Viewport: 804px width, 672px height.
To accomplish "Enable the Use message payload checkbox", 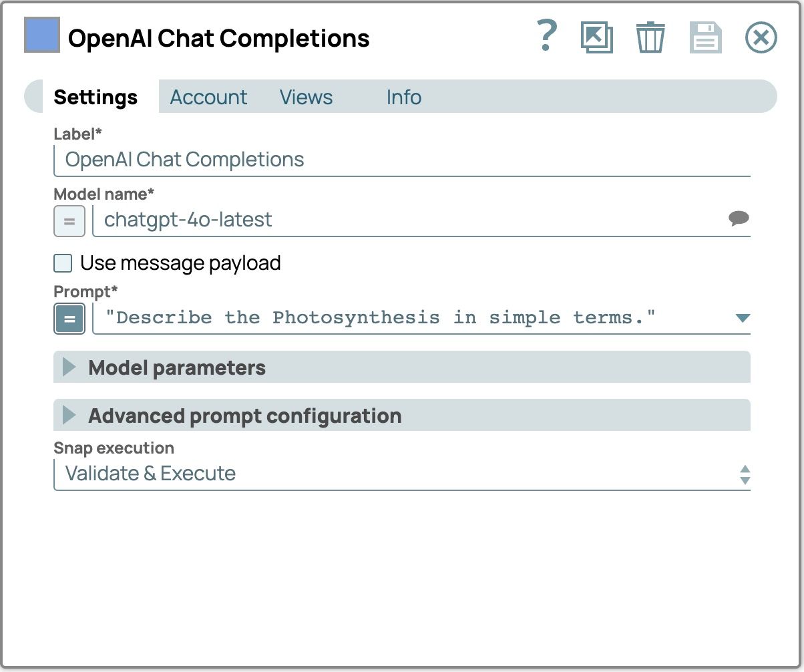I will 63,263.
